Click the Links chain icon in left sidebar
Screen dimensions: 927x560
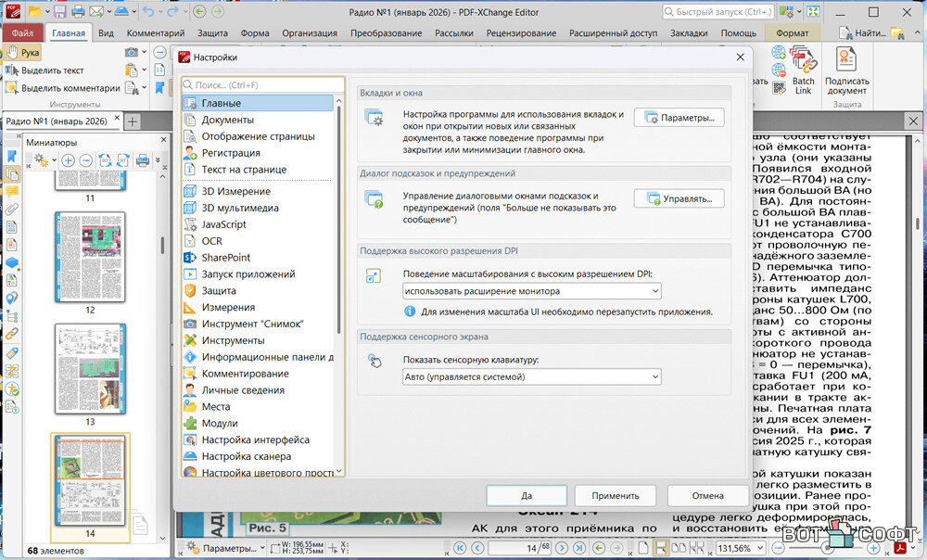coord(12,334)
